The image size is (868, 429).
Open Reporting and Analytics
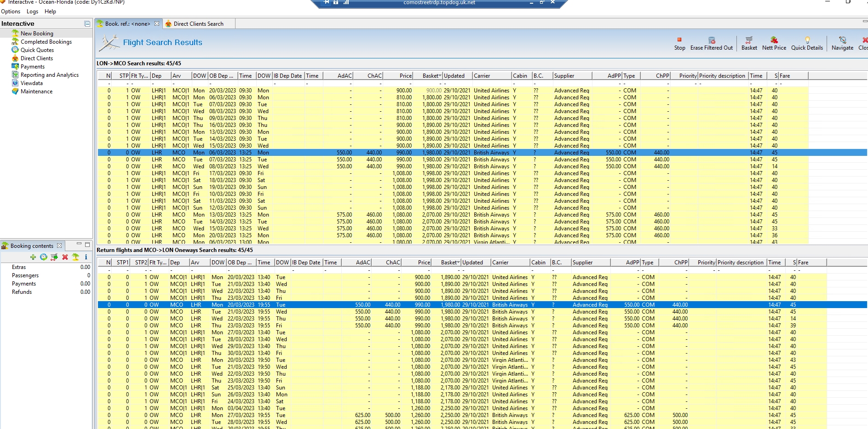tap(49, 75)
